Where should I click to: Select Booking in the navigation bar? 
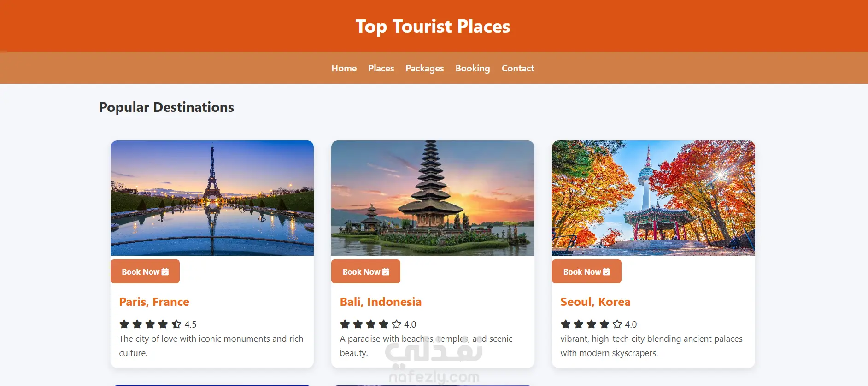(473, 68)
